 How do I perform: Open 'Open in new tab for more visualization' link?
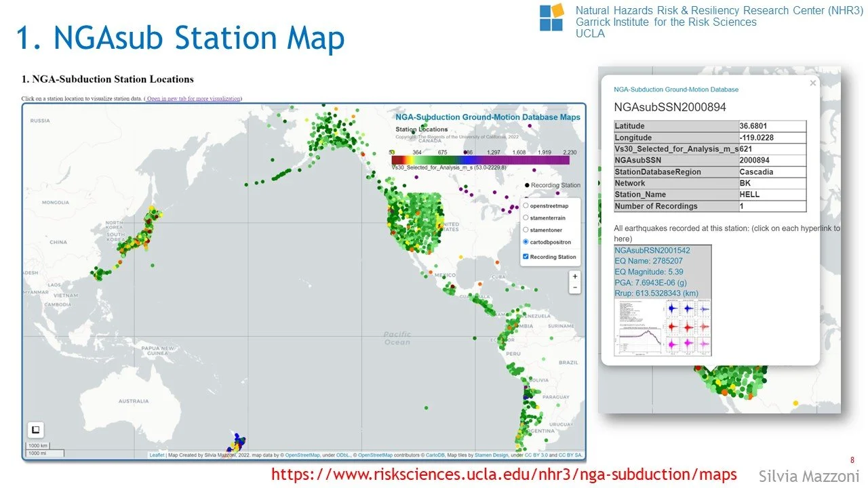click(x=194, y=98)
